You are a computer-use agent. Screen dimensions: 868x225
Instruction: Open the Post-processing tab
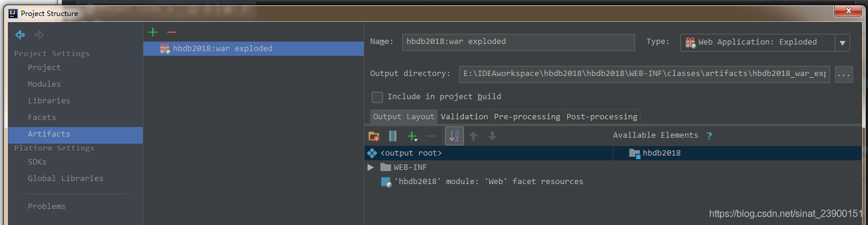click(601, 117)
